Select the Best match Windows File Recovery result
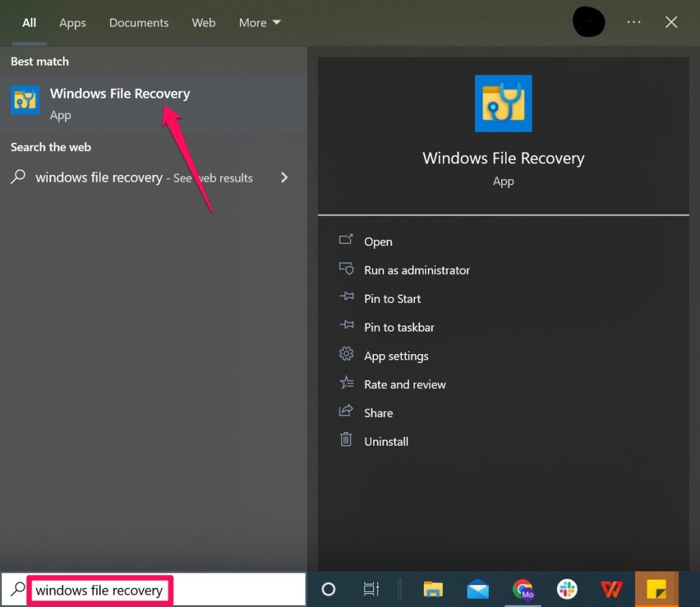The height and width of the screenshot is (607, 700). click(120, 94)
